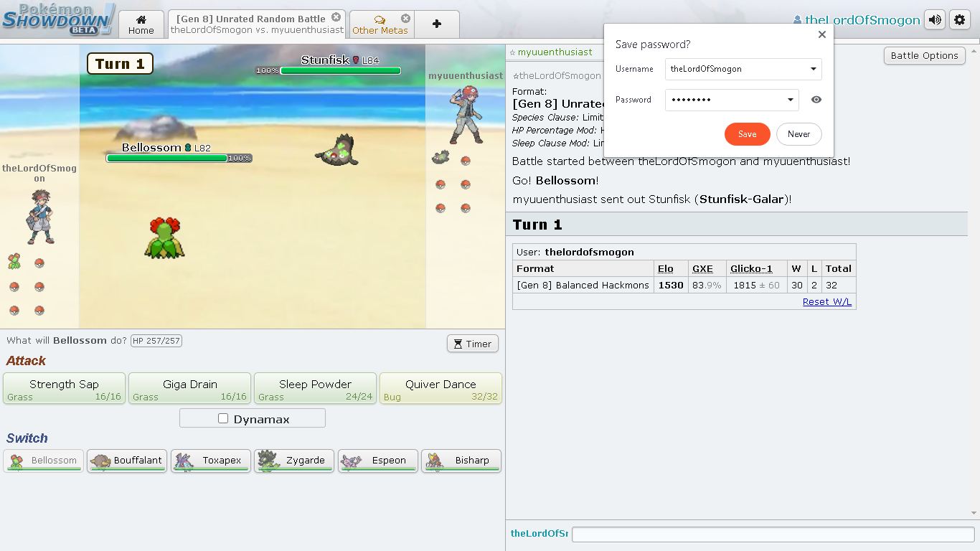
Task: Click the Bellossom icon in your team list
Action: click(x=14, y=262)
